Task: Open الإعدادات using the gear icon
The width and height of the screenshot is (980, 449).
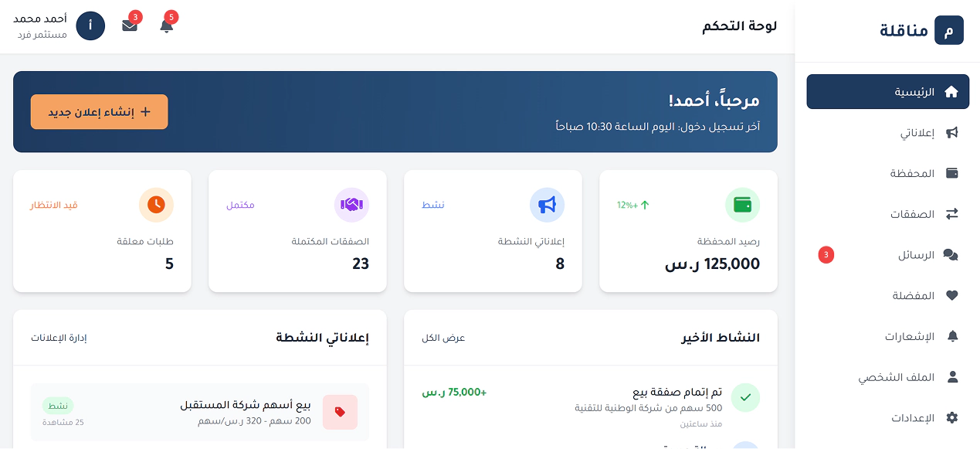Action: pos(954,418)
